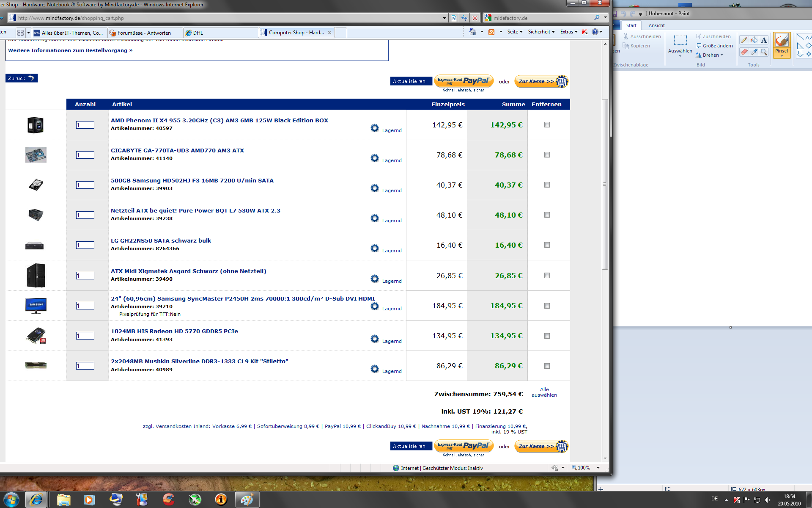Click the Home icon in IE toolbar

[x=473, y=32]
